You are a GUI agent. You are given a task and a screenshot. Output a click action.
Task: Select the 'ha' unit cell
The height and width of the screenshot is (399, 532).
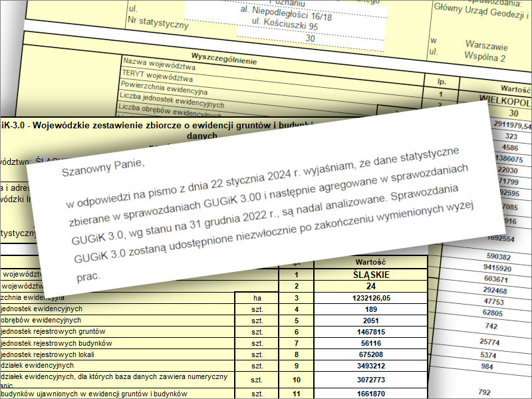pos(257,298)
